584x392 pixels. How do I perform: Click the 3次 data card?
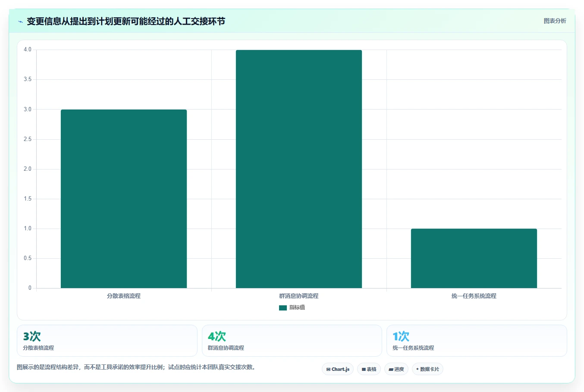[x=107, y=341]
